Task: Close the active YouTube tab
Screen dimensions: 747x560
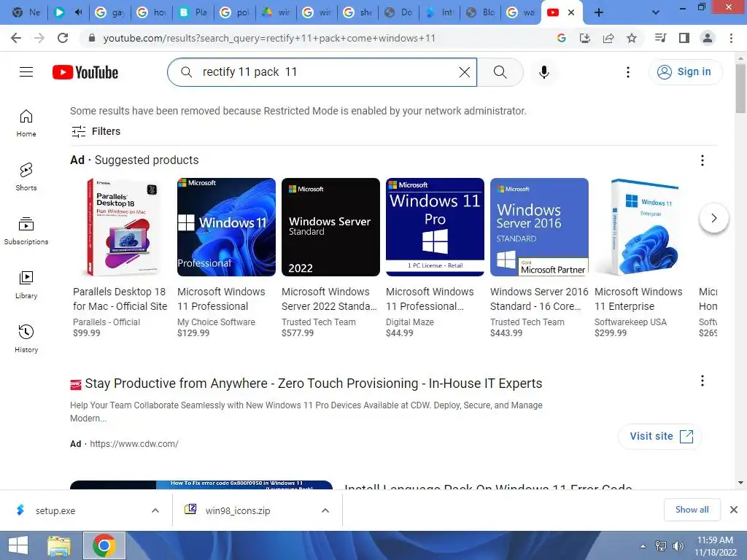Action: coord(570,12)
